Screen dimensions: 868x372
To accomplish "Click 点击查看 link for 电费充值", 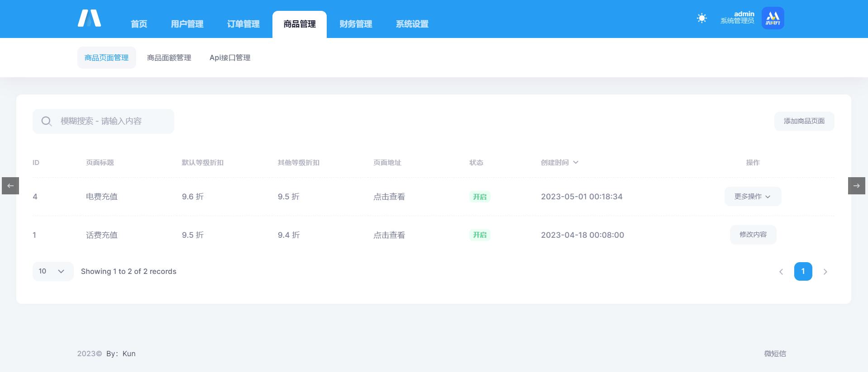I will (389, 197).
